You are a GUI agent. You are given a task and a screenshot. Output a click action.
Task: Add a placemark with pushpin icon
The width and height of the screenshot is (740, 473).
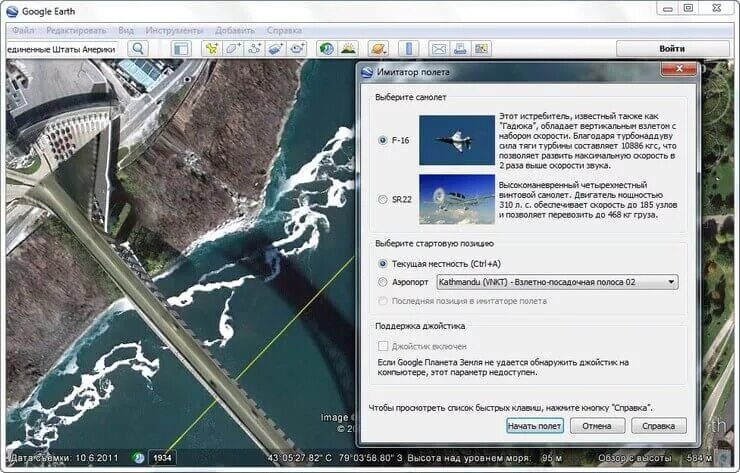[x=212, y=49]
